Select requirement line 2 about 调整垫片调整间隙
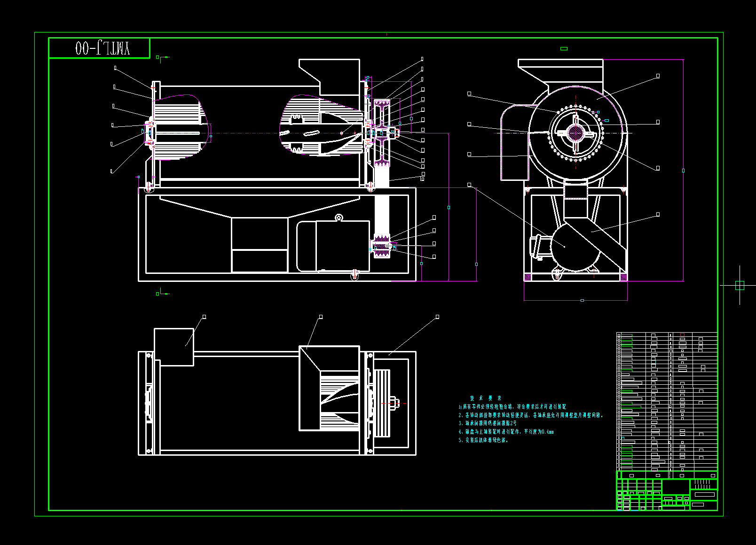 point(531,415)
